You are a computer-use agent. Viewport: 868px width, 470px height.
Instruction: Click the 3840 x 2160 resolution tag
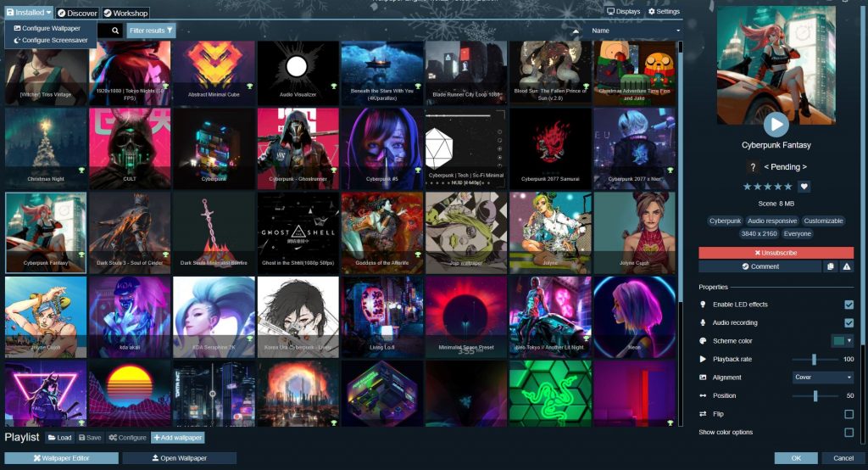coord(759,234)
